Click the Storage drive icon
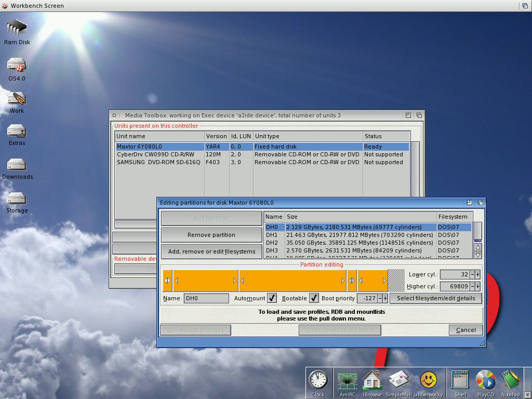The width and height of the screenshot is (532, 399). tap(17, 203)
